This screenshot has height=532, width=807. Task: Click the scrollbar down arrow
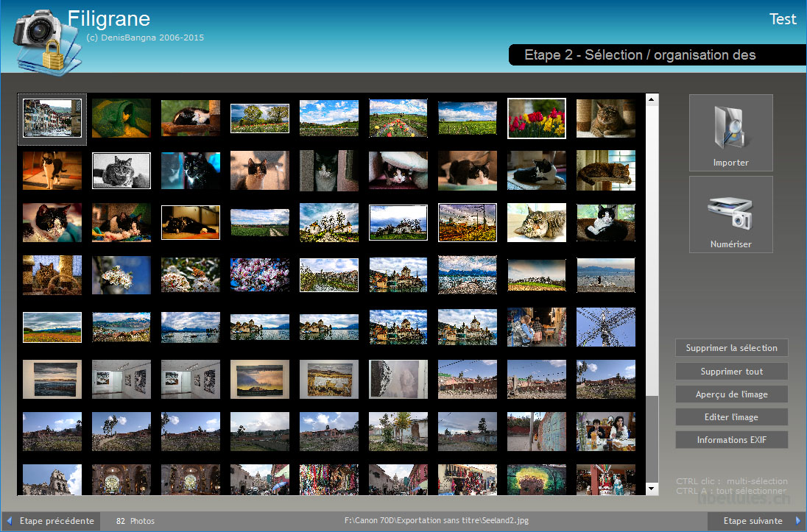(x=652, y=489)
